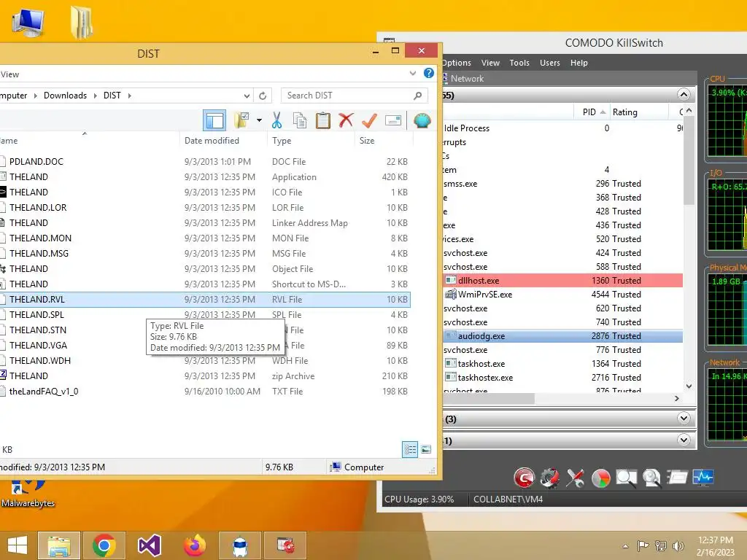Click Downloads in the breadcrumb path

[65, 96]
